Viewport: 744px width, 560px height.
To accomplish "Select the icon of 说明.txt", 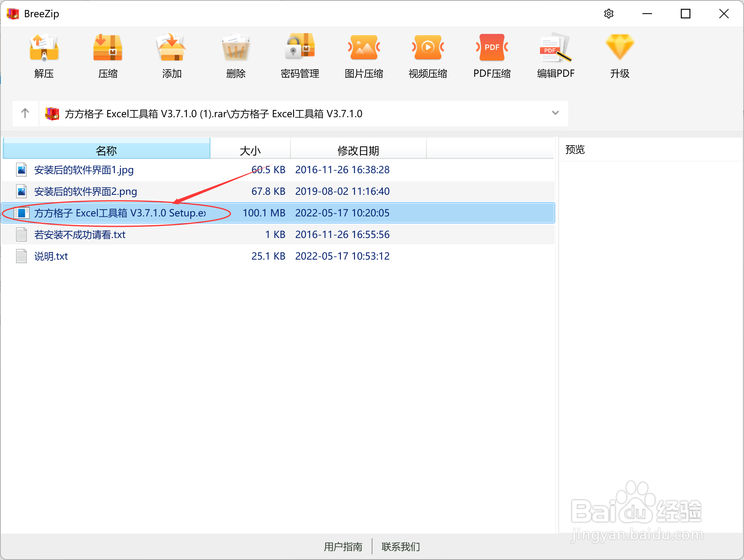I will point(22,256).
